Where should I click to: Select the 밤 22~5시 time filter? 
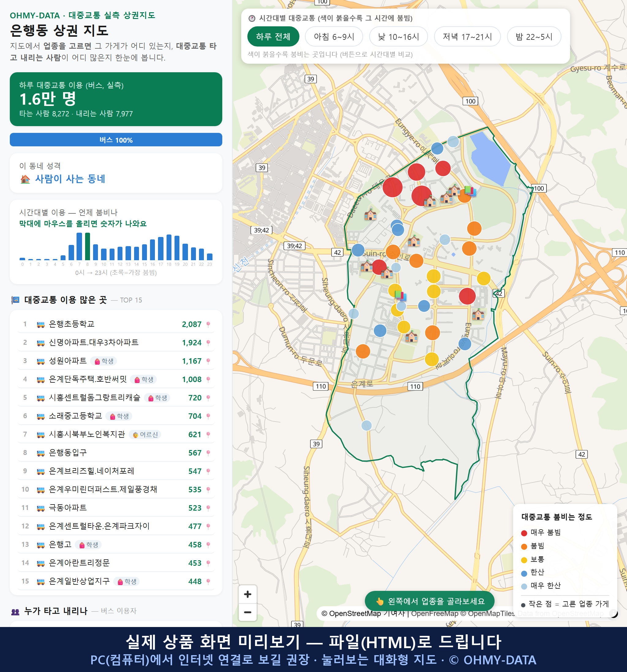coord(534,36)
